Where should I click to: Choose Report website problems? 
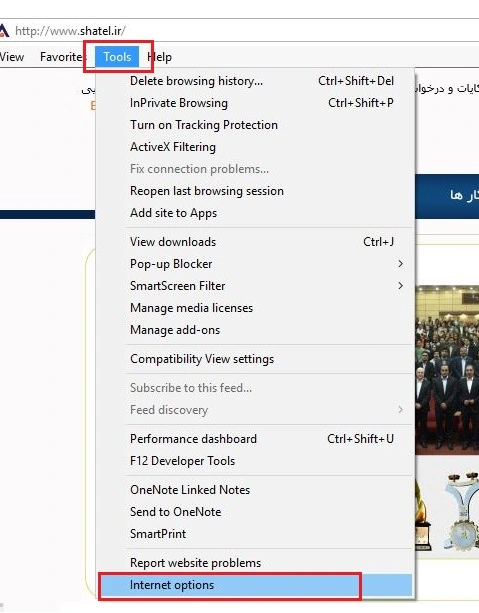coord(255,563)
